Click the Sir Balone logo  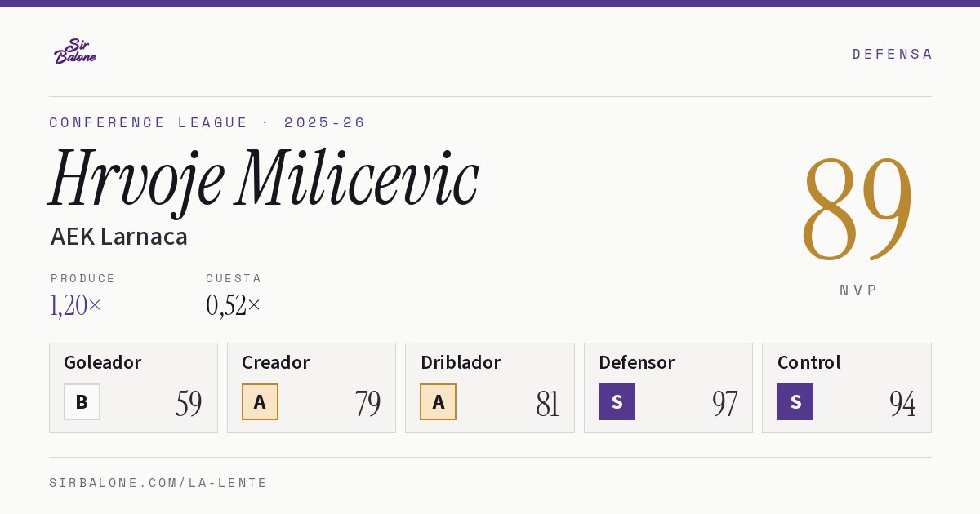pyautogui.click(x=75, y=51)
